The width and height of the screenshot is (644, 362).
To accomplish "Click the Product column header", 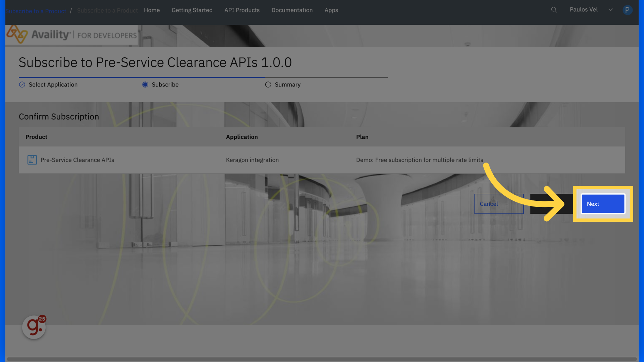I will 36,137.
